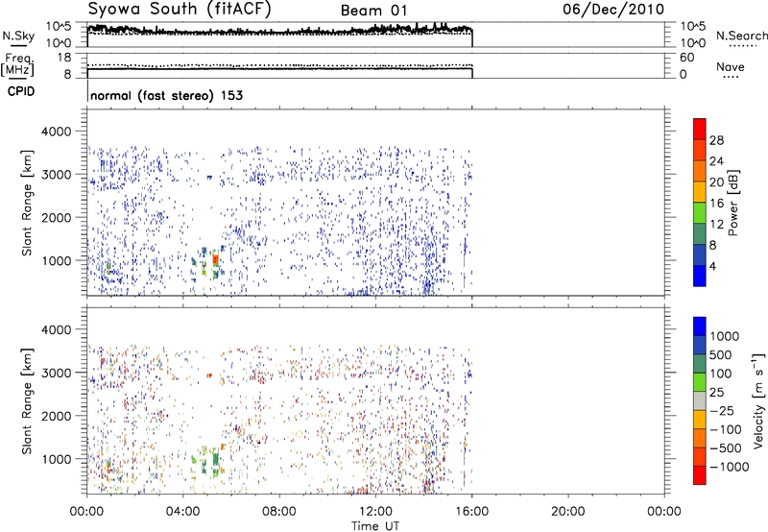This screenshot has width=768, height=532.
Task: Click the 'Syowa South (fitACF)' plot title
Action: pos(180,10)
